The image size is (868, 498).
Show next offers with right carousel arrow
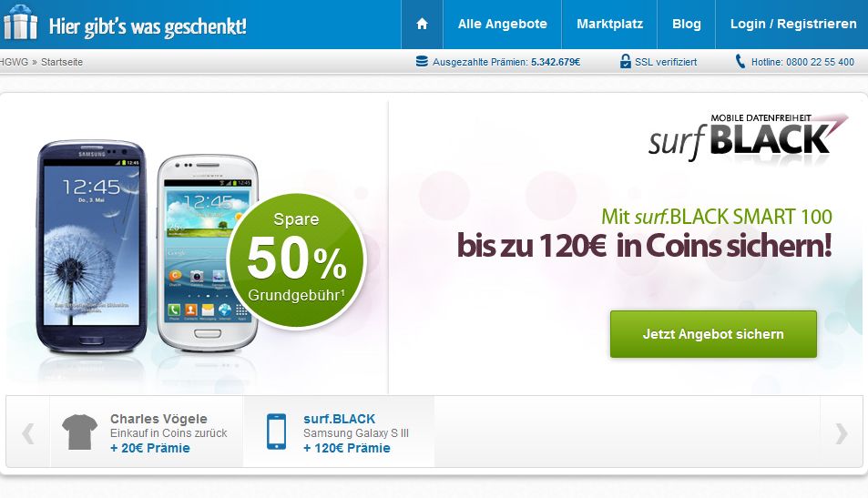click(842, 433)
